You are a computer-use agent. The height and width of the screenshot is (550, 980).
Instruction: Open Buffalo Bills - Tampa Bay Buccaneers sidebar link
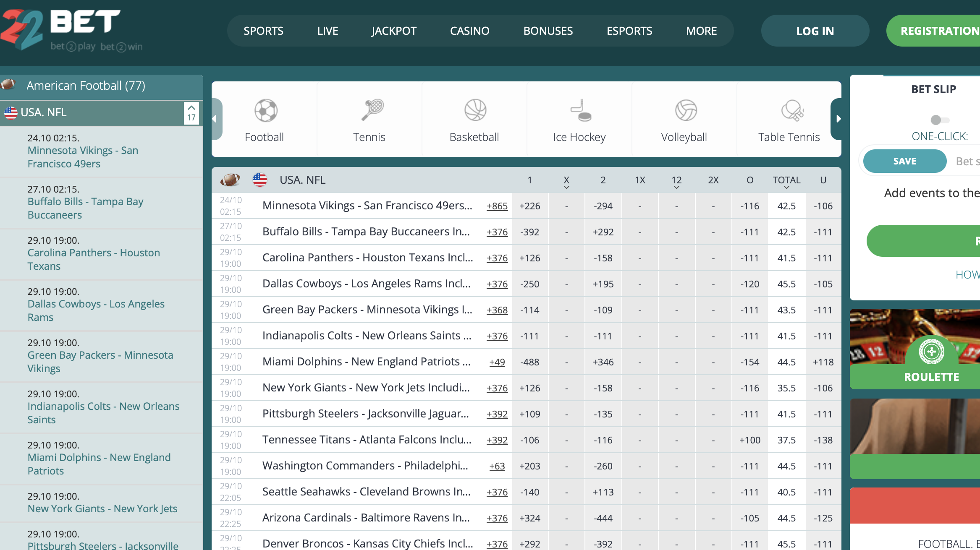pos(86,208)
